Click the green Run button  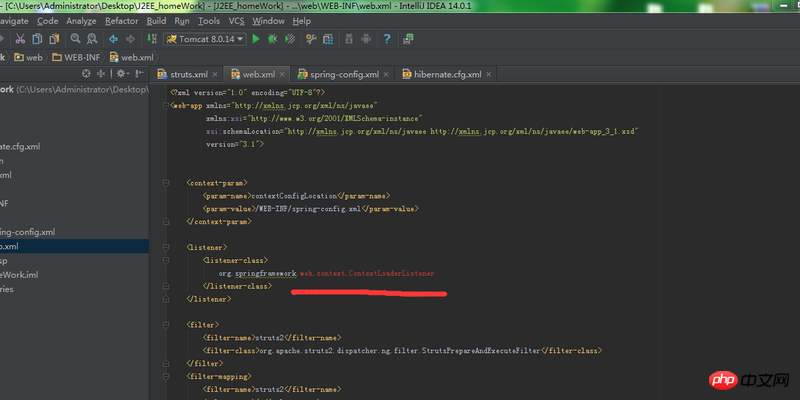[x=256, y=39]
